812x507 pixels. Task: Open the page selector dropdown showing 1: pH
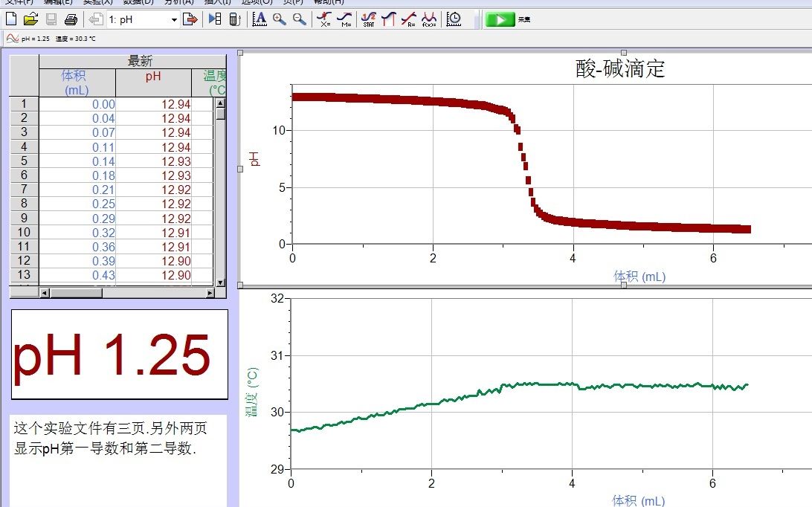tap(173, 19)
